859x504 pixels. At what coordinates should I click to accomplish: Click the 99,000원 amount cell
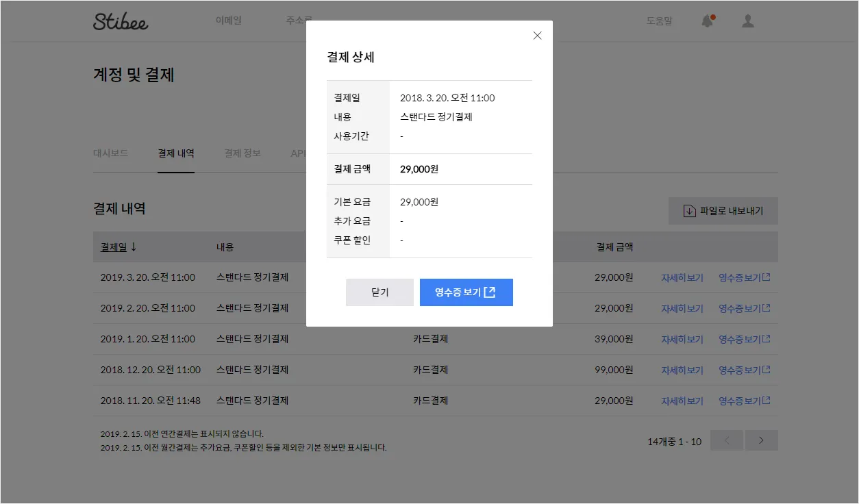pos(614,370)
